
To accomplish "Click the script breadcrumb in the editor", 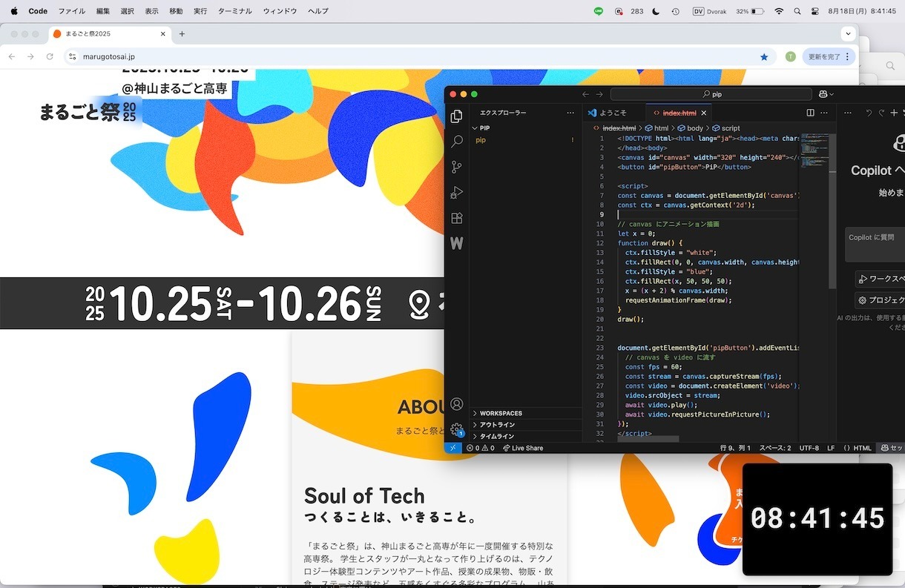I will point(725,128).
